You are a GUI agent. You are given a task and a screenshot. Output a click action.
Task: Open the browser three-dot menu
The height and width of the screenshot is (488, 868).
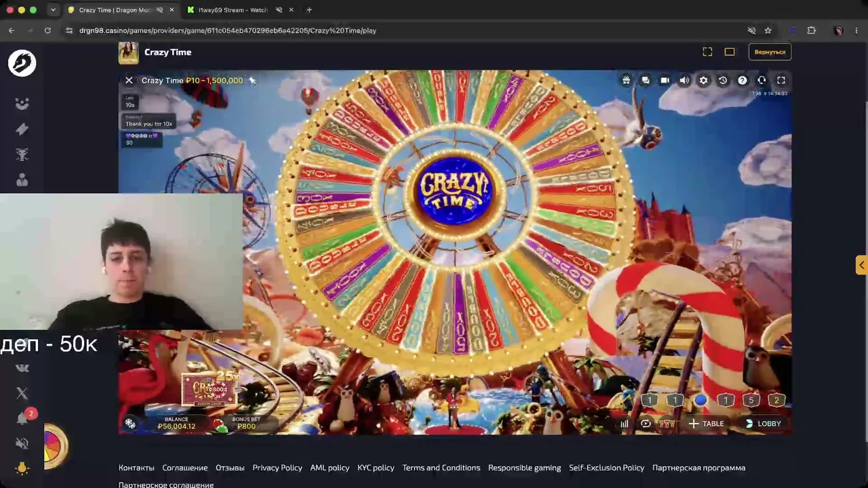pyautogui.click(x=856, y=30)
